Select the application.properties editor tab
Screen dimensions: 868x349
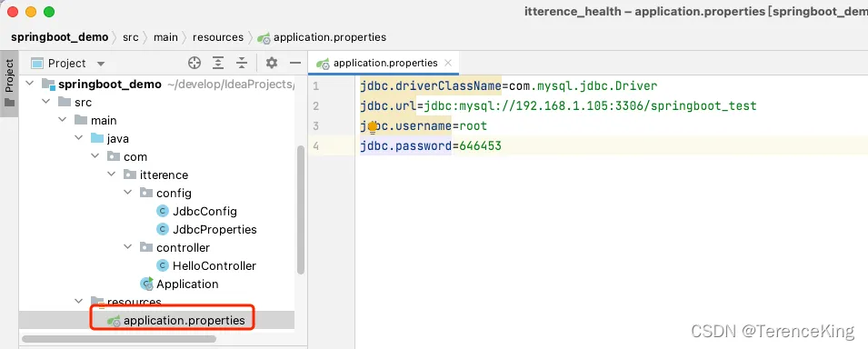pyautogui.click(x=384, y=63)
